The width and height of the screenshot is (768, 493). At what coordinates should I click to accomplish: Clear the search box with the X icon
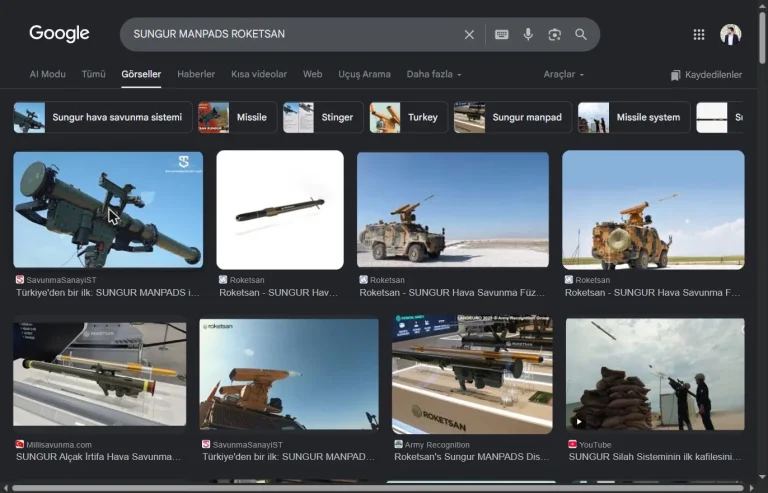[x=469, y=34]
